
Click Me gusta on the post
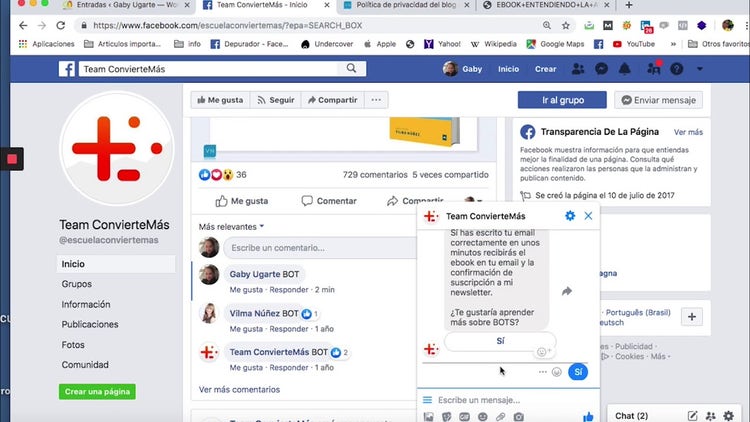pyautogui.click(x=242, y=201)
